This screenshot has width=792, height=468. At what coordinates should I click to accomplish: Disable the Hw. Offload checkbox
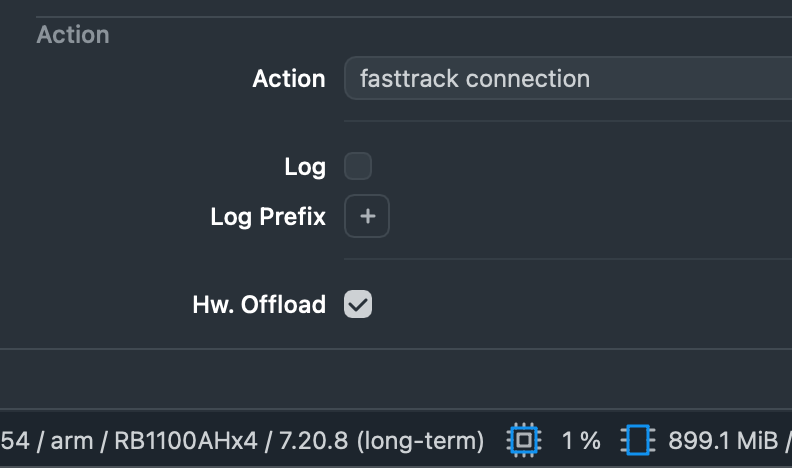coord(358,304)
